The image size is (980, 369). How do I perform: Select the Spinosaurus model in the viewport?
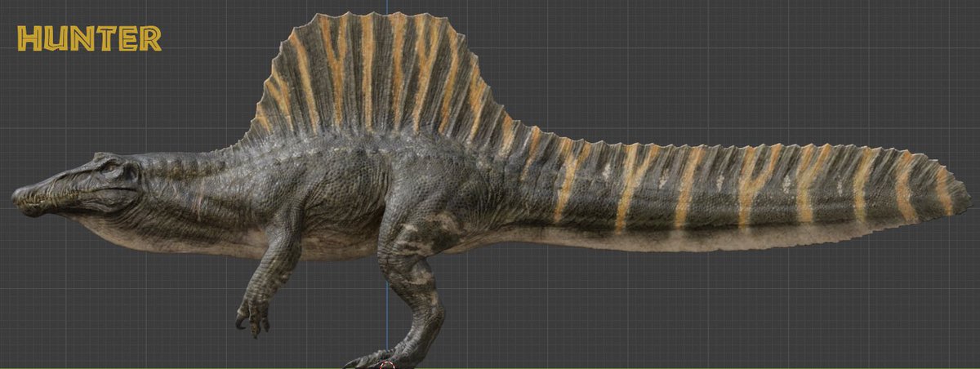point(490,190)
